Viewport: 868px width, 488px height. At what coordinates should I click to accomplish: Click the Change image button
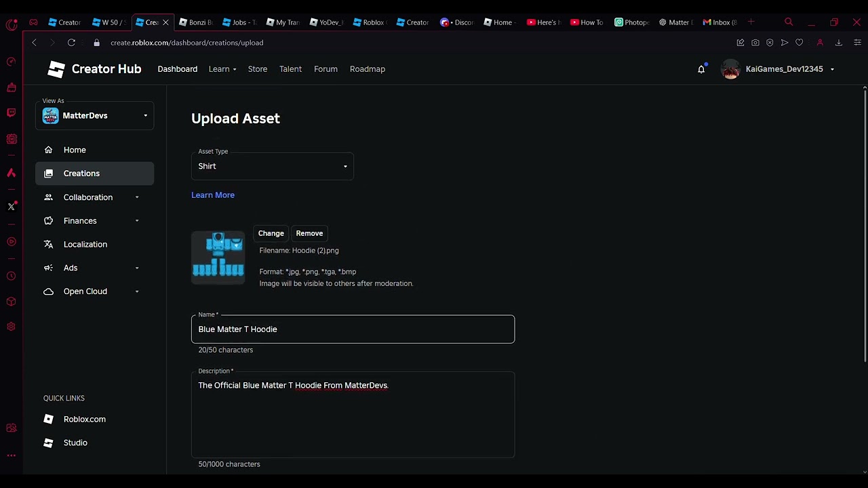(271, 233)
